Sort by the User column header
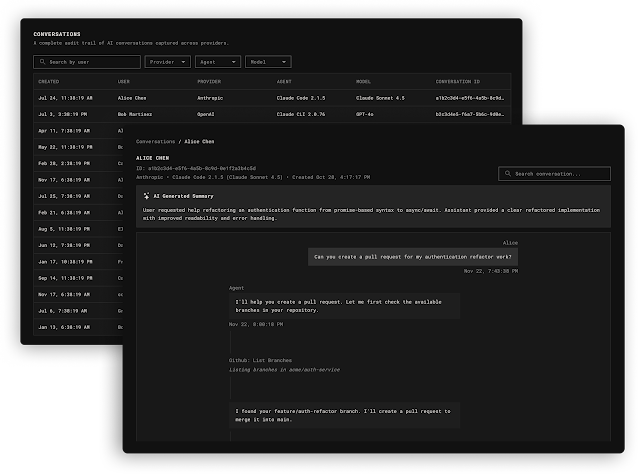 tap(124, 81)
